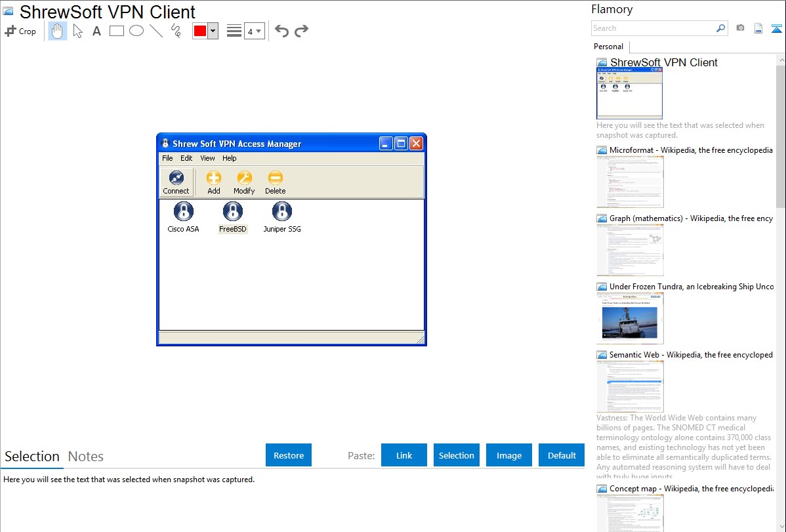786x532 pixels.
Task: Select the Crop tool
Action: [20, 31]
